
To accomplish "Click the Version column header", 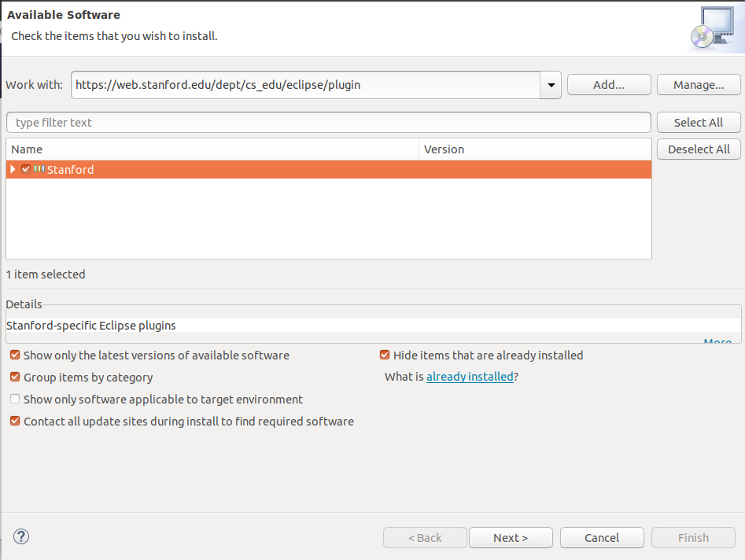I will [535, 149].
